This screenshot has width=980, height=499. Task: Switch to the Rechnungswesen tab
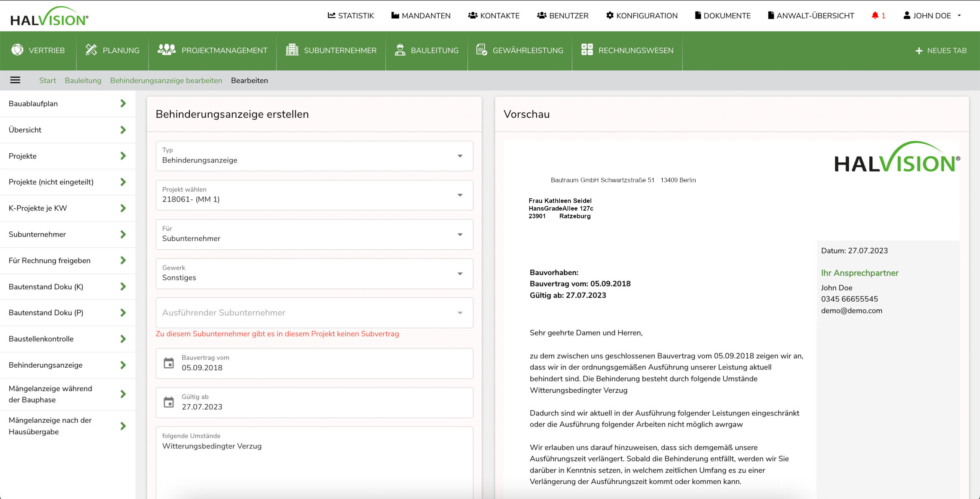(x=627, y=51)
